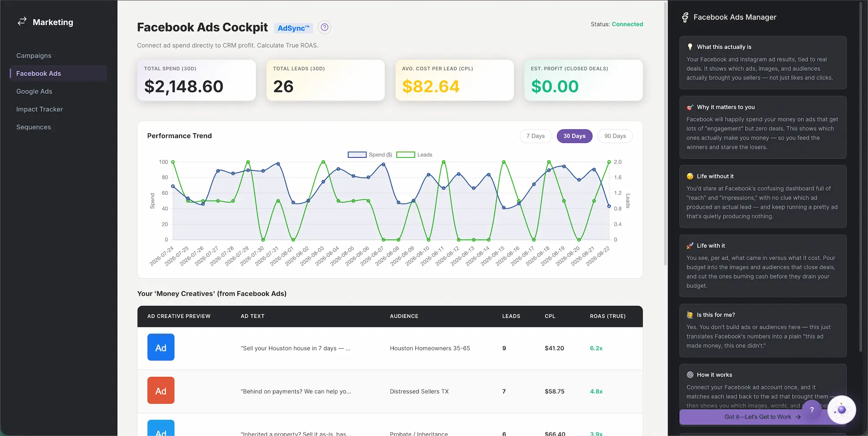Open Campaigns in the sidebar

34,56
